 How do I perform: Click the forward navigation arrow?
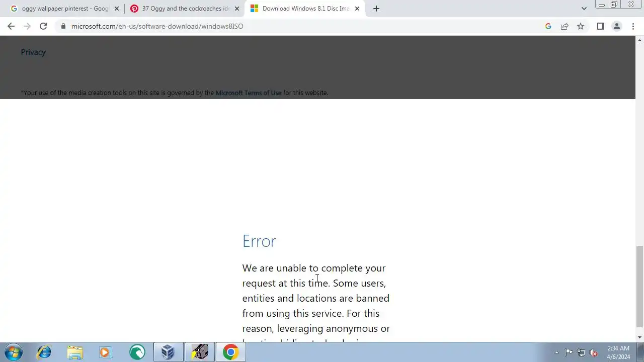pos(27,26)
